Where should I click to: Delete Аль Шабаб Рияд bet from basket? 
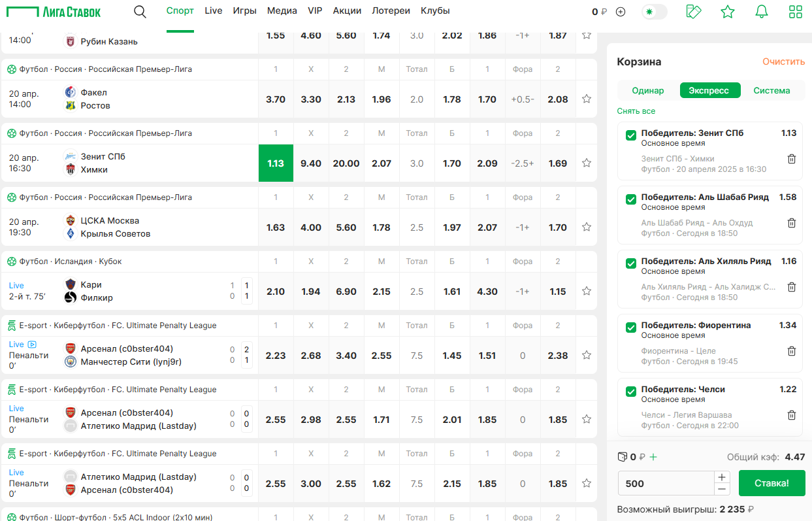pyautogui.click(x=792, y=223)
